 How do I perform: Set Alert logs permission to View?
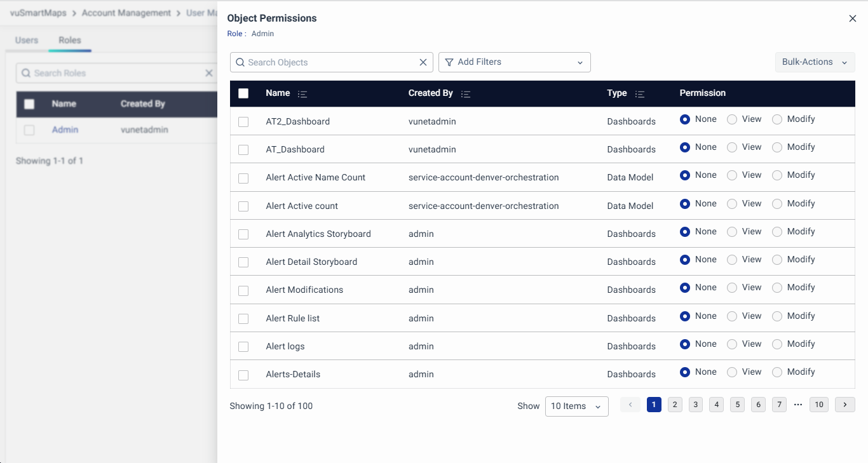pos(732,344)
